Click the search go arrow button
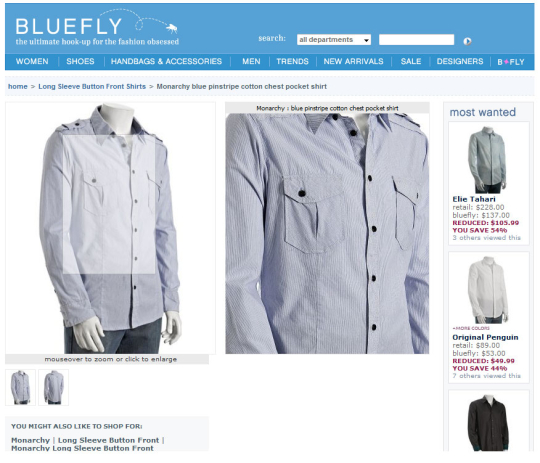 467,41
